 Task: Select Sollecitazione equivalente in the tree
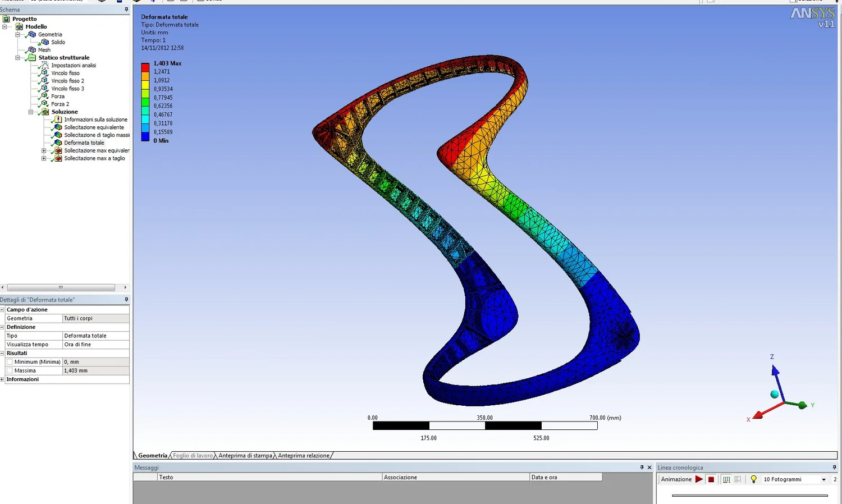pos(94,127)
